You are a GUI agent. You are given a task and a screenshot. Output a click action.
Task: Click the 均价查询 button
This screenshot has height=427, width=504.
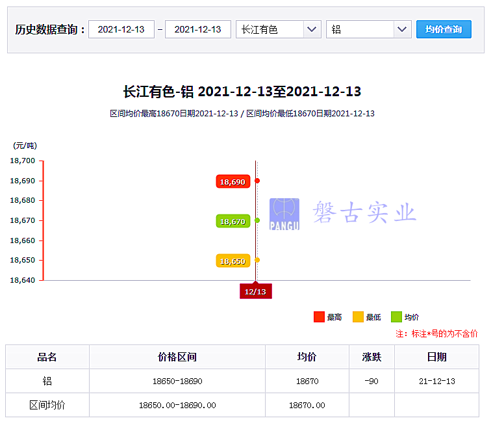point(444,29)
